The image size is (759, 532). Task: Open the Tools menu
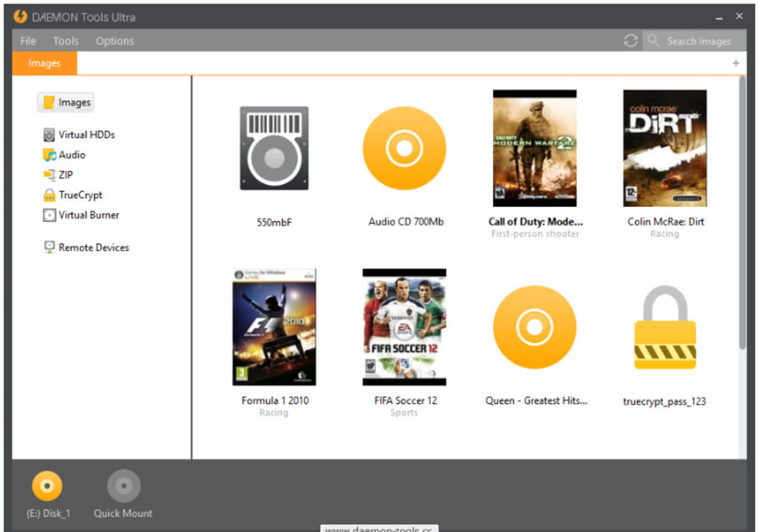[65, 41]
